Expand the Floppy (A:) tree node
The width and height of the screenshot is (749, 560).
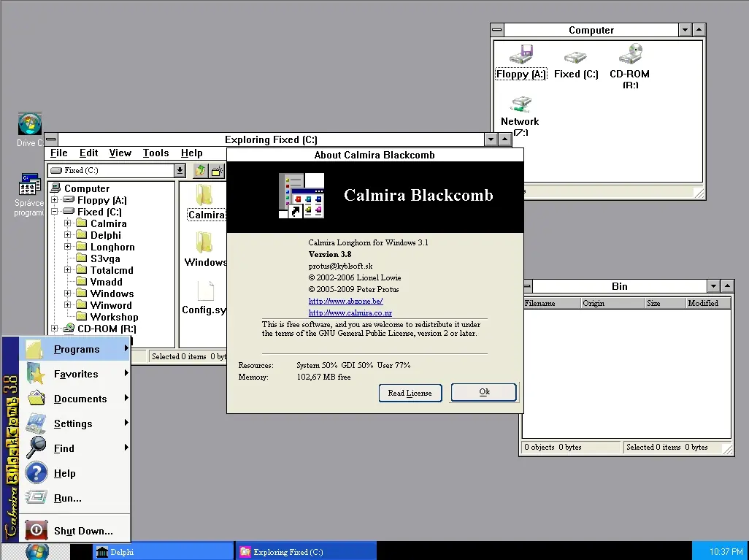pos(55,200)
